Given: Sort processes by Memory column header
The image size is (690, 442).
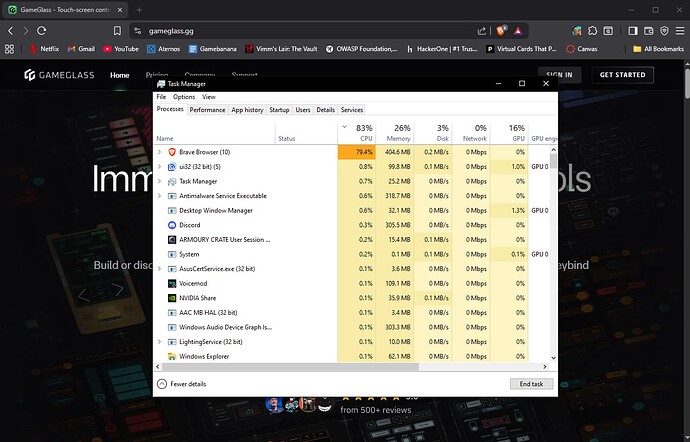Looking at the screenshot, I should pos(395,133).
